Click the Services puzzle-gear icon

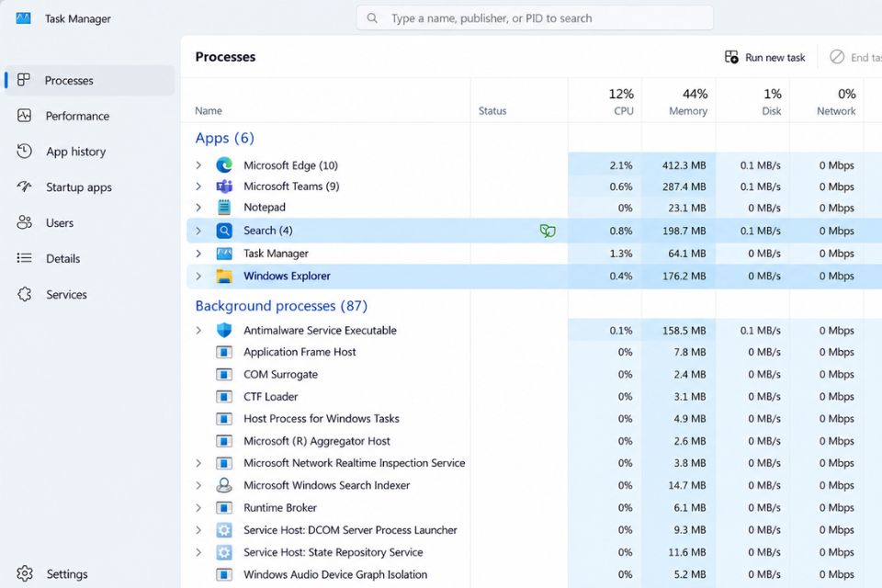click(x=24, y=294)
